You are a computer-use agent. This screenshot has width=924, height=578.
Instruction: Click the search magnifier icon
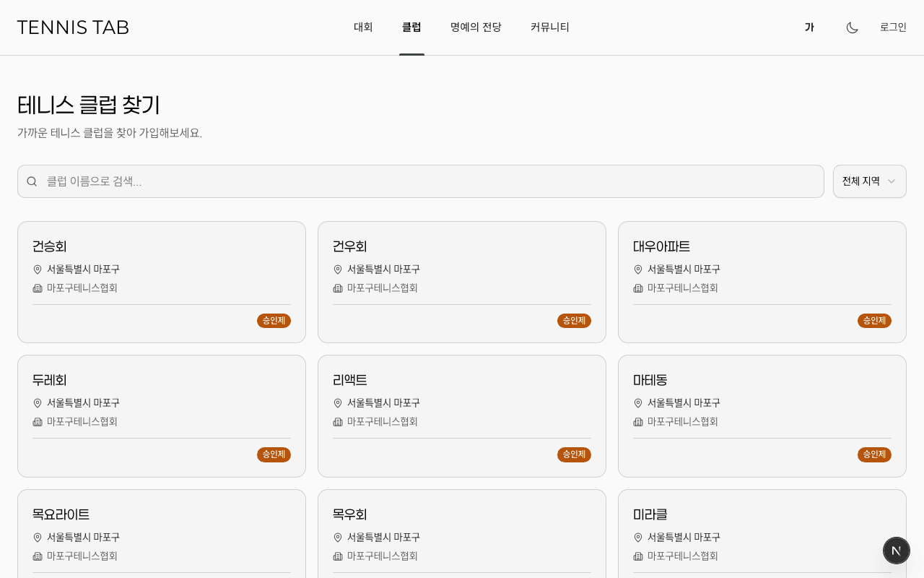32,181
